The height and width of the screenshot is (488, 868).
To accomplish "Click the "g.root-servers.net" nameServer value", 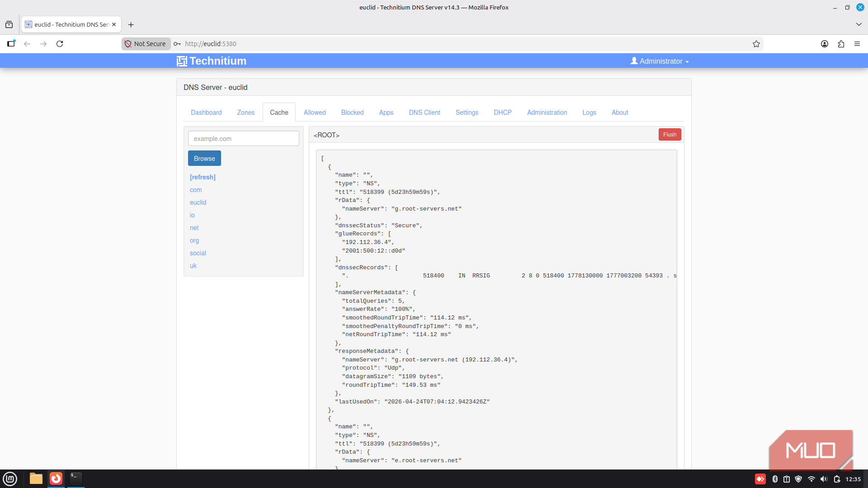I will pyautogui.click(x=426, y=209).
